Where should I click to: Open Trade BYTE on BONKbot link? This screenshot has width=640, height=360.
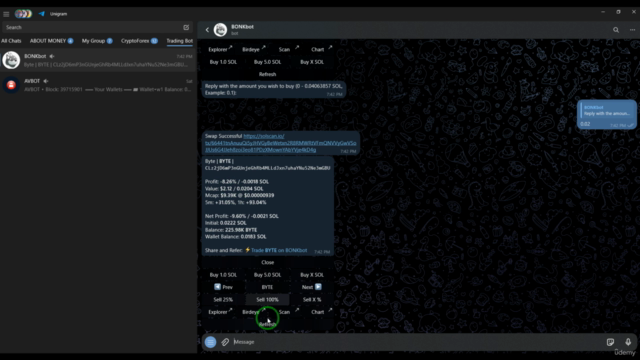coord(279,250)
